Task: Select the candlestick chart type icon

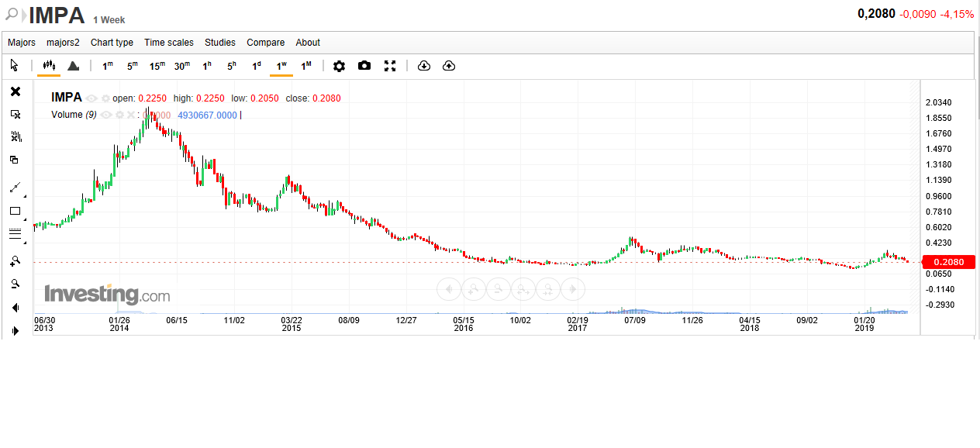Action: coord(48,66)
